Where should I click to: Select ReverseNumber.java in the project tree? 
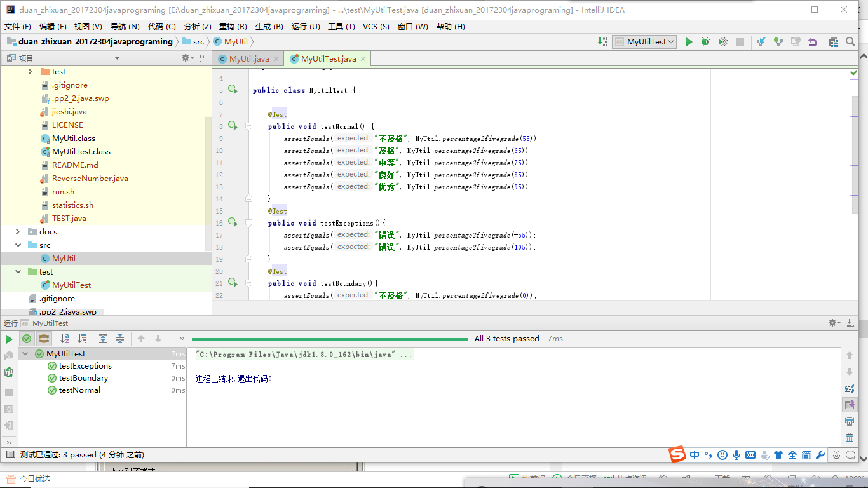tap(90, 179)
